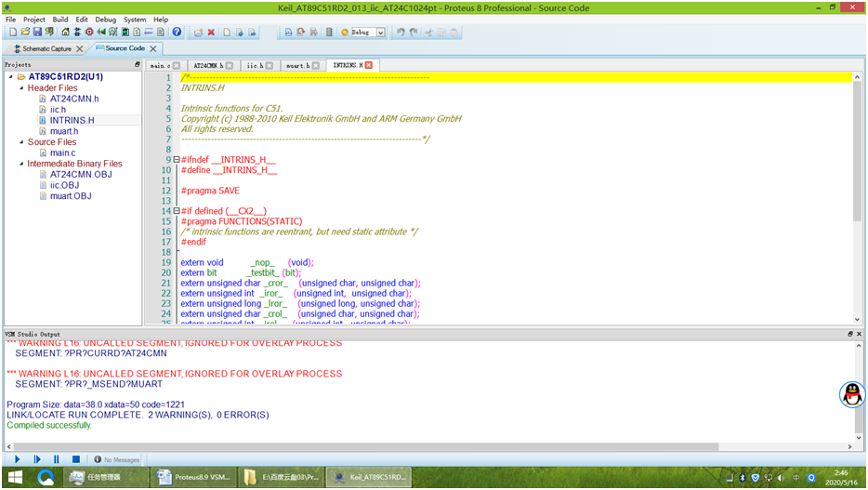Screen dimensions: 868x490
Task: Click the red X remove project icon
Action: (x=211, y=33)
